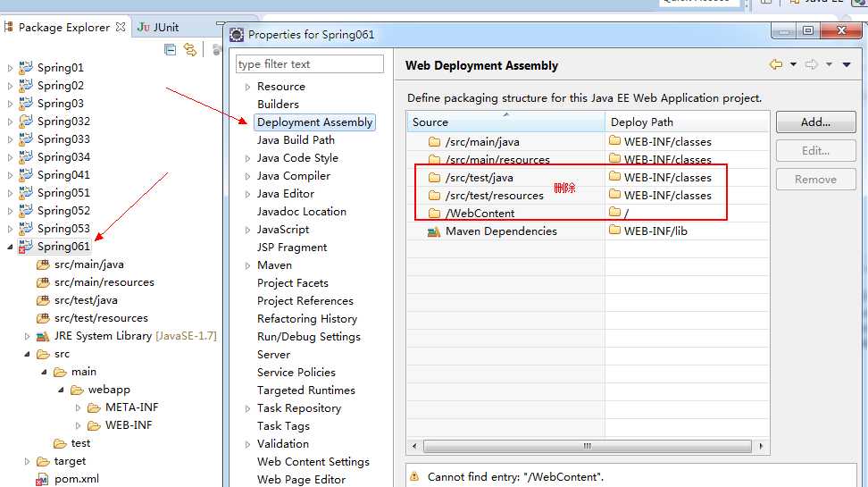Switch to the Package Explorer tab
The width and height of the screenshot is (868, 487).
64,27
